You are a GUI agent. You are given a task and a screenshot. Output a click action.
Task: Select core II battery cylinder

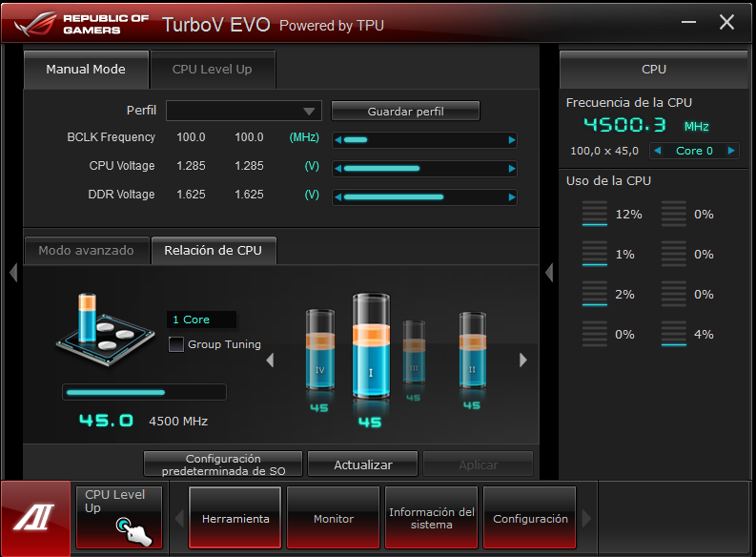click(473, 350)
